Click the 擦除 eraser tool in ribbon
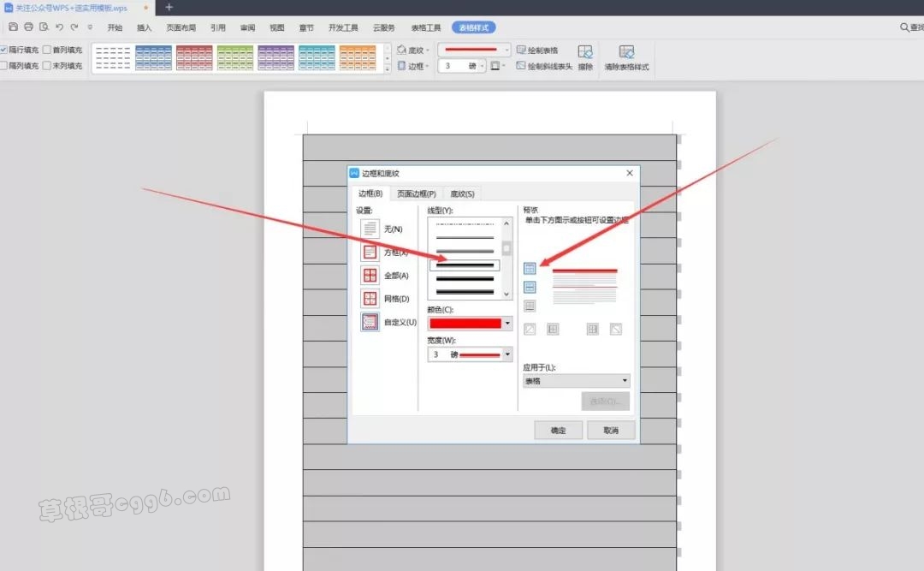This screenshot has width=924, height=571. (x=585, y=57)
